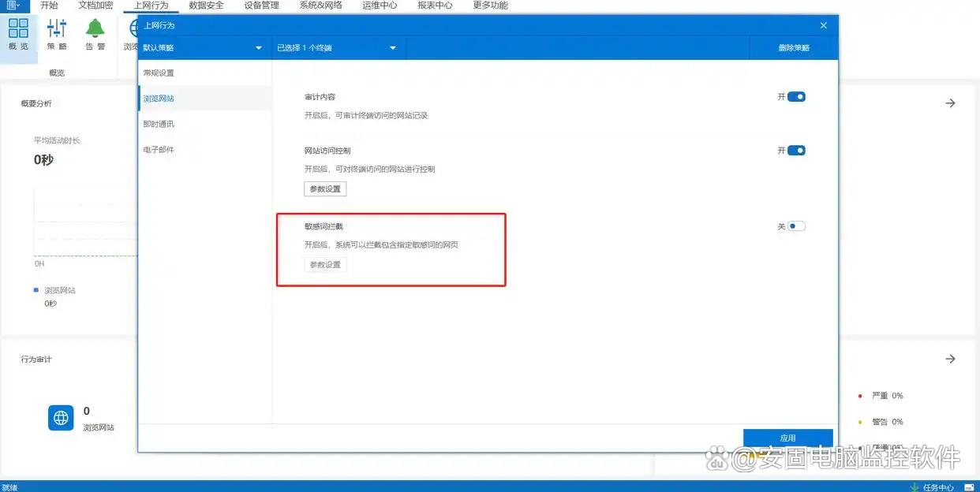The image size is (980, 492).
Task: Open the 上网行为 menu tab
Action: (151, 5)
